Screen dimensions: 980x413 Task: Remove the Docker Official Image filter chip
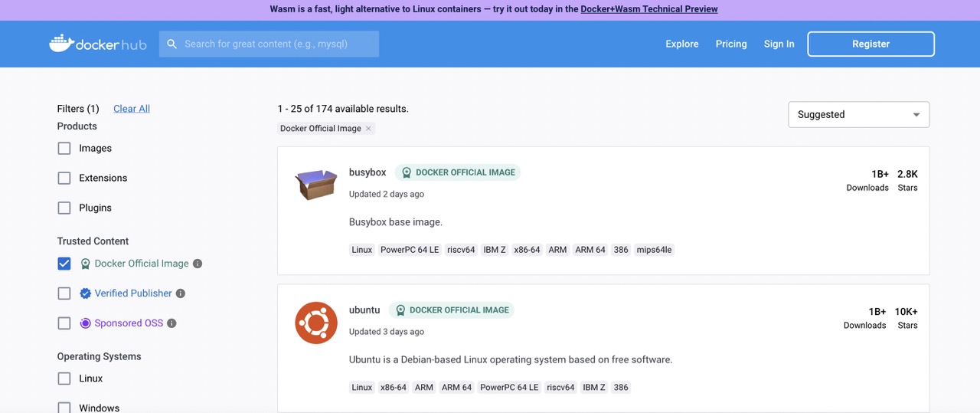tap(368, 129)
